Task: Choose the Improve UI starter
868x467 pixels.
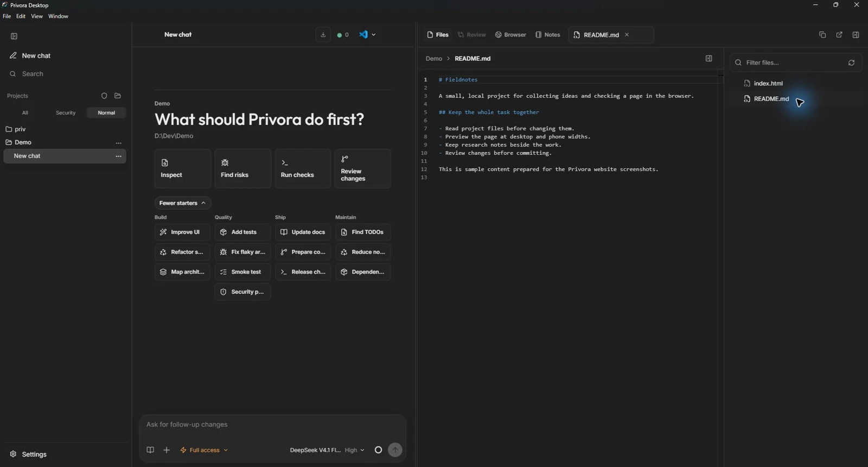Action: 182,232
